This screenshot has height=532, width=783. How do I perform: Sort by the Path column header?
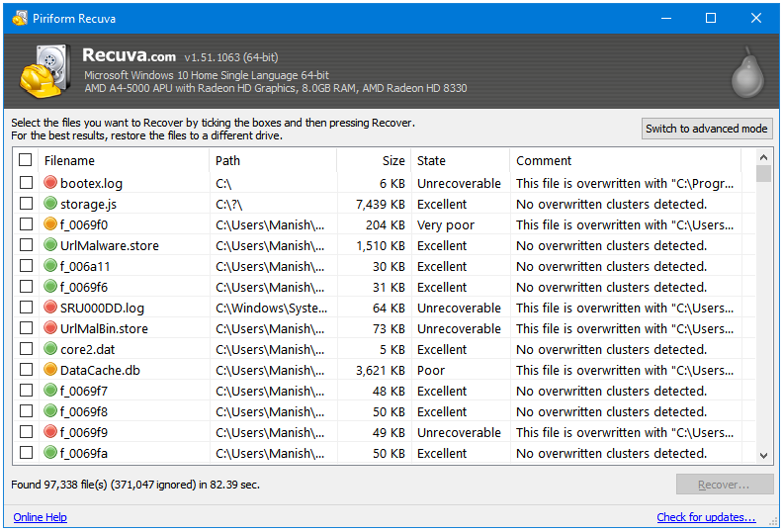(273, 161)
